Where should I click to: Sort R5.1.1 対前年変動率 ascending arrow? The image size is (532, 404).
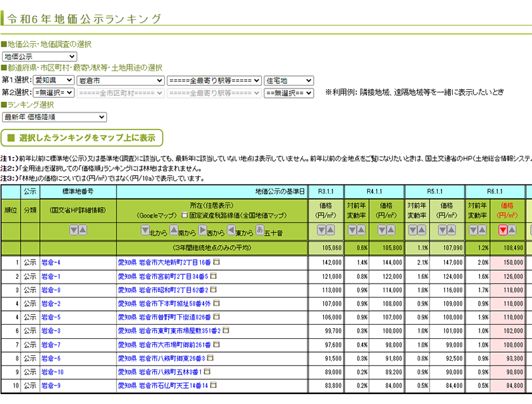(422, 230)
